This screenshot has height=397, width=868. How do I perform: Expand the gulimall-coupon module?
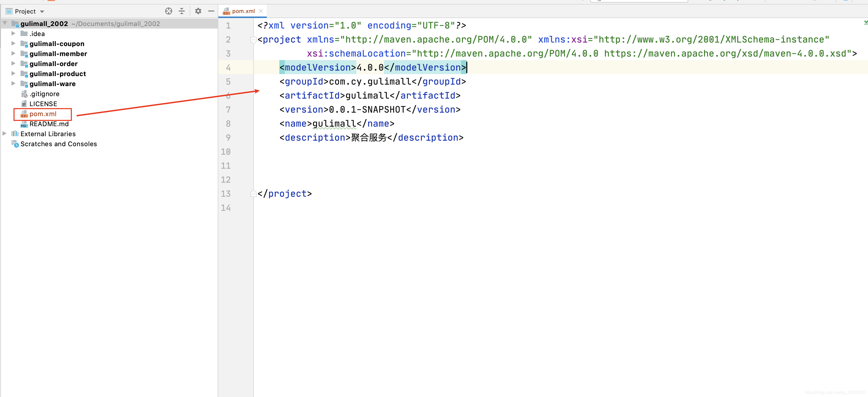pos(13,44)
